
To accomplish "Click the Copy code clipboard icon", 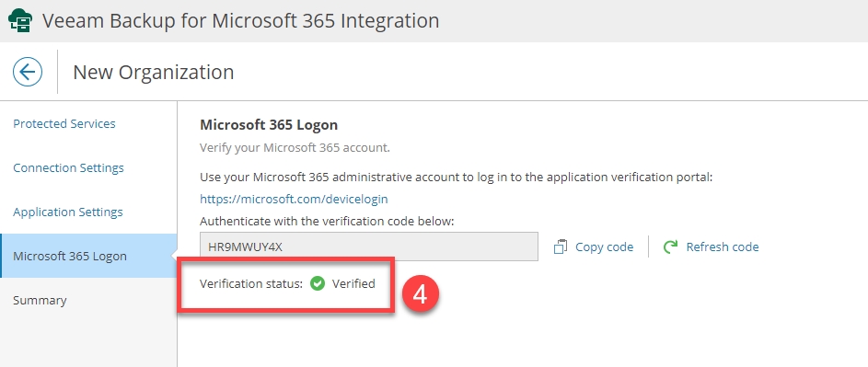I will click(x=561, y=247).
